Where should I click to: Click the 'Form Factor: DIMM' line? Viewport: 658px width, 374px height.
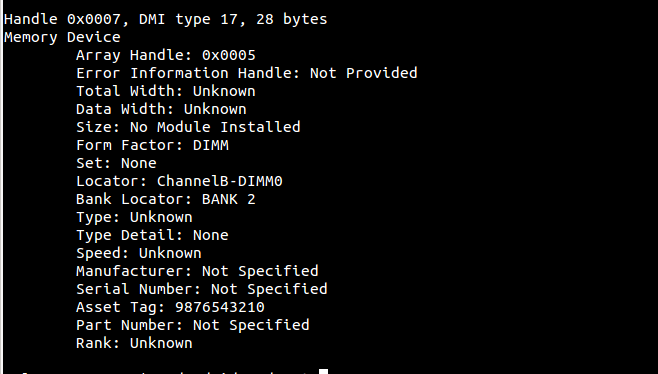(152, 145)
